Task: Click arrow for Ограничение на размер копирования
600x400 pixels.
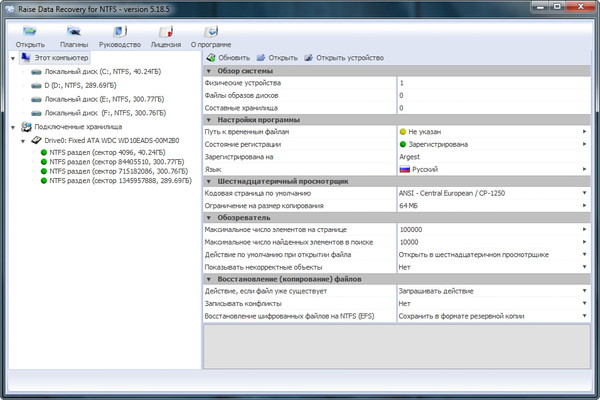Action: coord(584,206)
